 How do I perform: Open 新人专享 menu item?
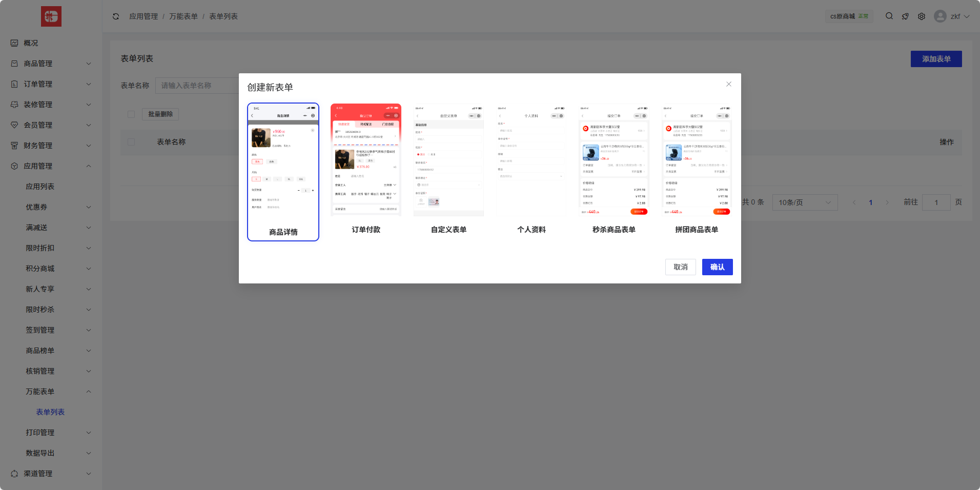point(40,289)
